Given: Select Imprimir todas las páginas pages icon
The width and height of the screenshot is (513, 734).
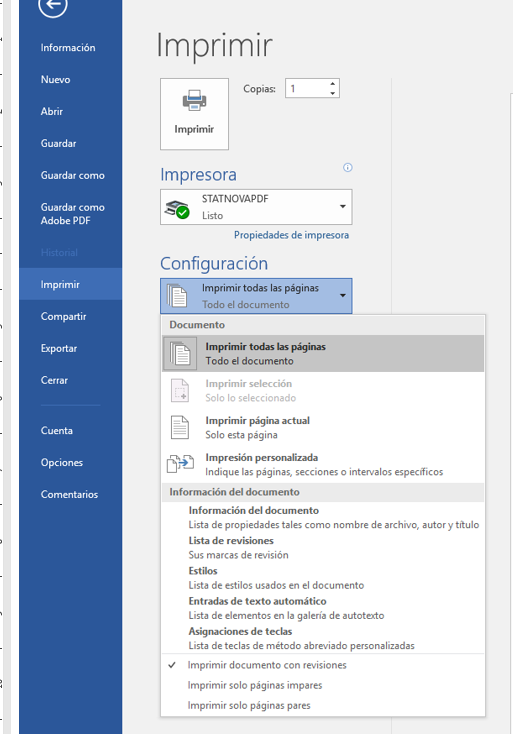Looking at the screenshot, I should [x=180, y=353].
